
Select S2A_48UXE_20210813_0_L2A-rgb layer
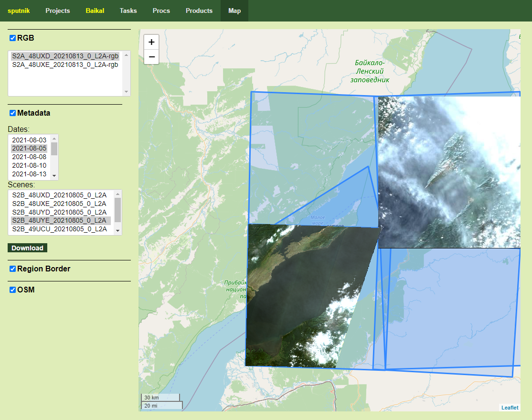(x=65, y=65)
